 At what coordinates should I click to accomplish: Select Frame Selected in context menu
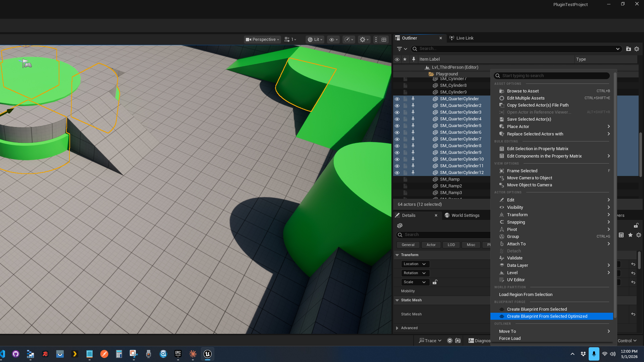[x=551, y=171]
